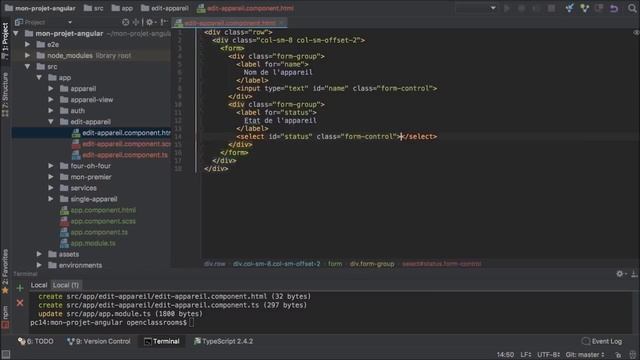Open the 7: Structure side tool tab
Image resolution: width=640 pixels, height=360 pixels.
(x=5, y=95)
